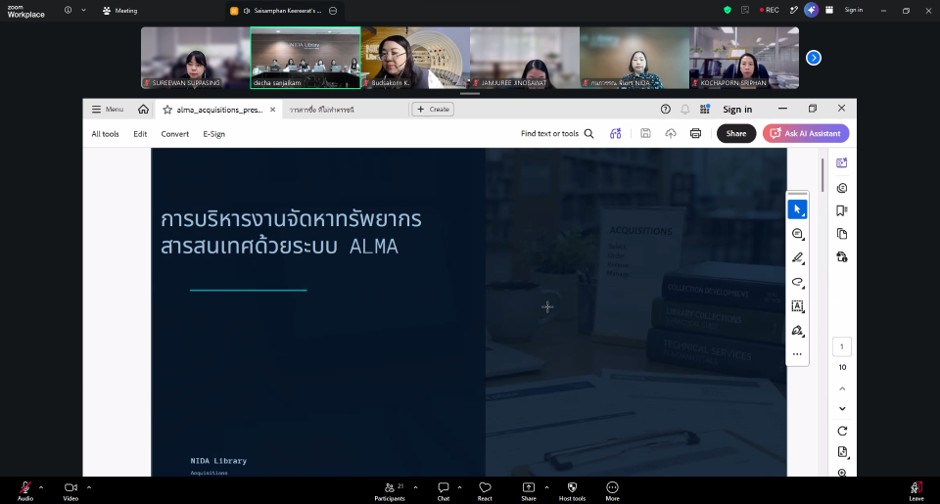
Task: Click Find text or tools search
Action: pos(557,134)
